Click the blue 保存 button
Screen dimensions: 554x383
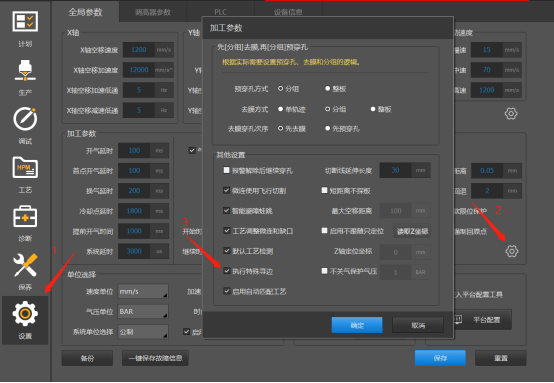point(440,358)
